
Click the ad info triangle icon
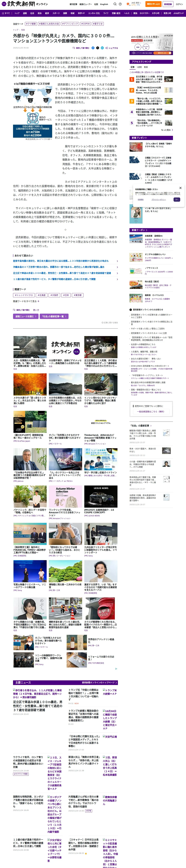coord(116,669)
